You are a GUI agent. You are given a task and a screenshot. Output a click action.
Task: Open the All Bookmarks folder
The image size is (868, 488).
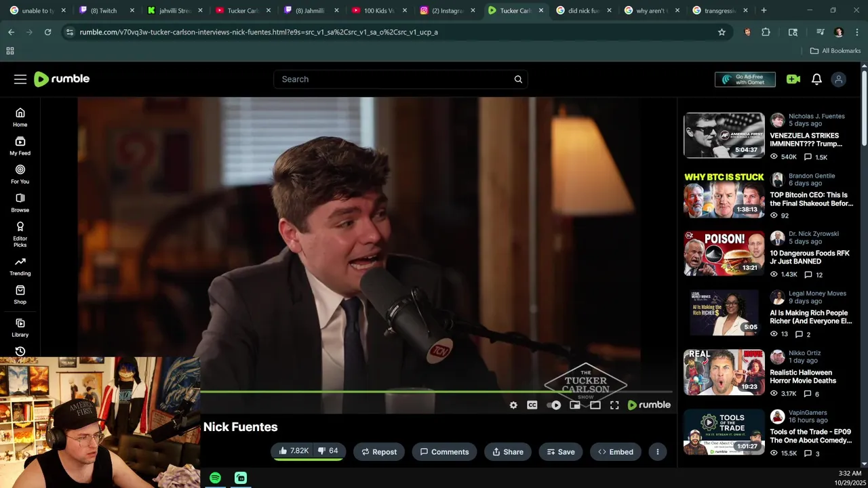click(x=835, y=51)
